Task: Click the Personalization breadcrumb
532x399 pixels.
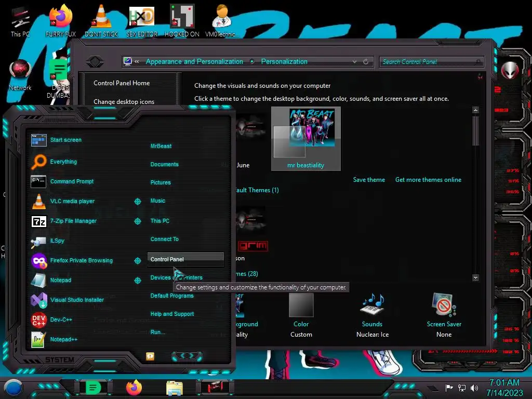Action: (284, 62)
